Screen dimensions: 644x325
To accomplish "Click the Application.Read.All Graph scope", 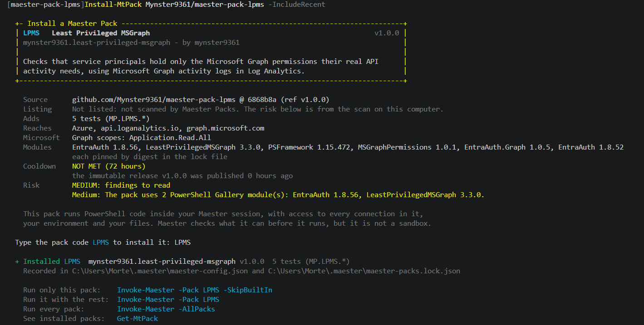I will point(170,138).
